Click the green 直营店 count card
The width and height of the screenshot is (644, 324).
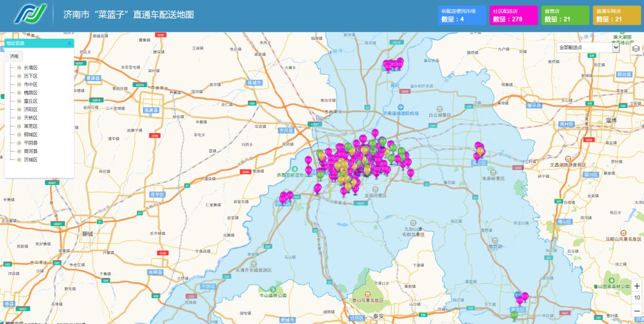(x=565, y=15)
